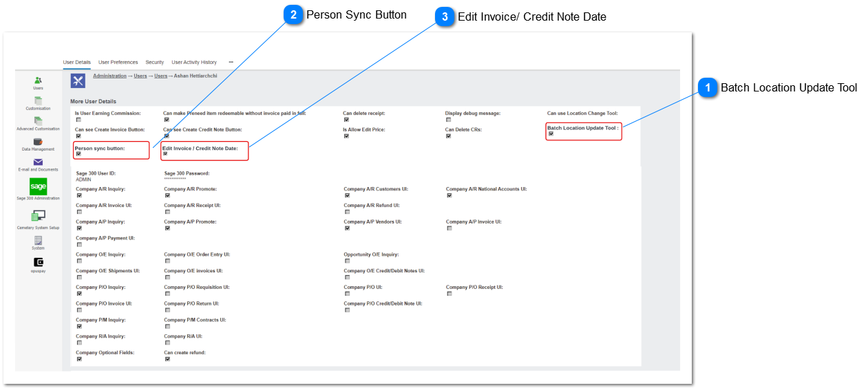Enable Company P/M Contracts UI checkbox
The image size is (868, 390).
point(167,327)
